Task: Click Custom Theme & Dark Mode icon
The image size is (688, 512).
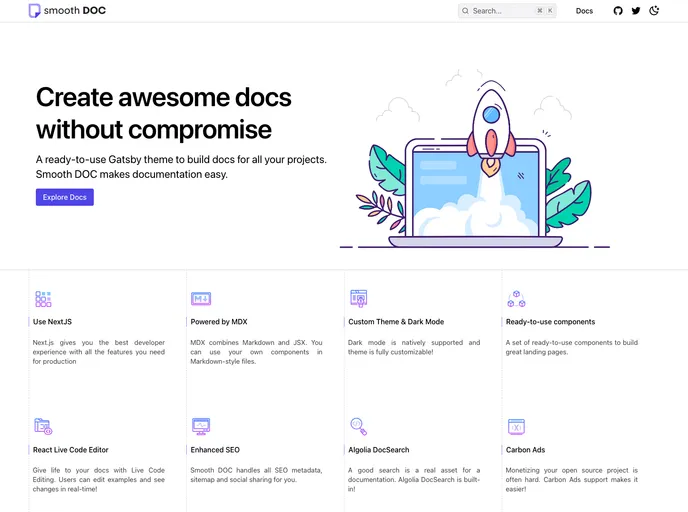Action: pyautogui.click(x=359, y=298)
